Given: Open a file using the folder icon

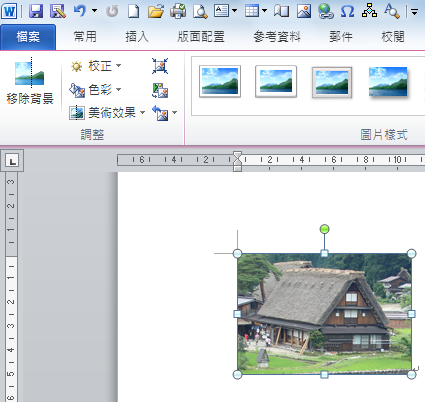Looking at the screenshot, I should pos(156,12).
